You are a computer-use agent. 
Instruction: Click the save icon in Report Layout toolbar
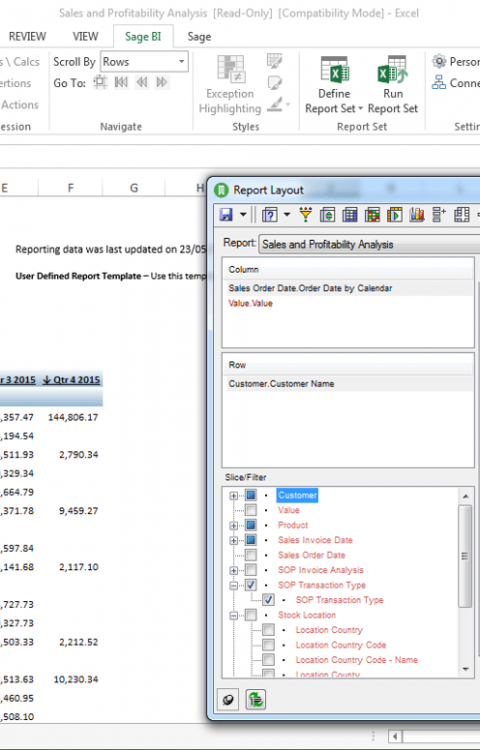pos(226,215)
